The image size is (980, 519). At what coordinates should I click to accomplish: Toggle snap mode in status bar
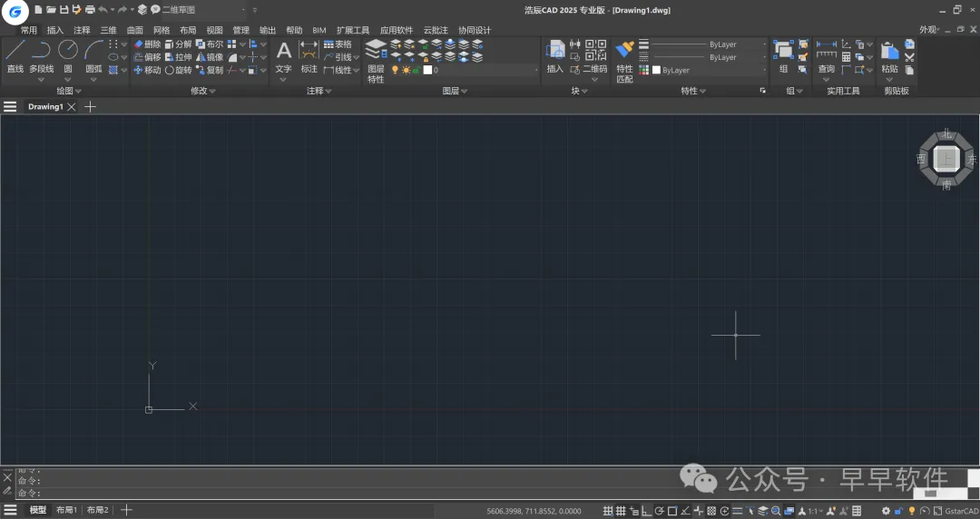(x=607, y=511)
